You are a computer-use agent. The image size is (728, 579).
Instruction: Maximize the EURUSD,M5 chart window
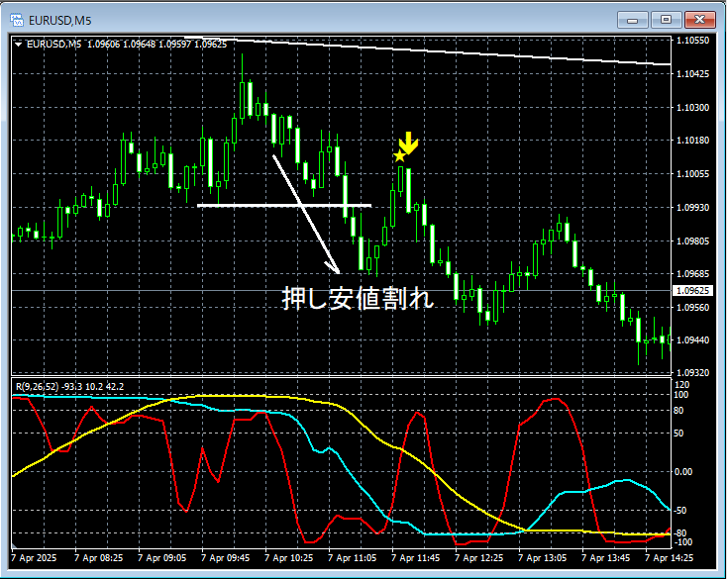(666, 20)
